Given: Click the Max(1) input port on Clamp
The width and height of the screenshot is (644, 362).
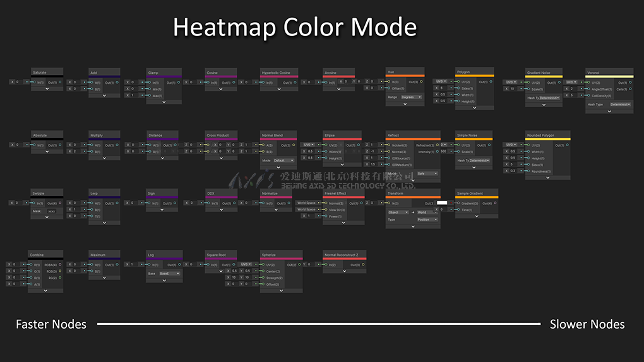Looking at the screenshot, I should click(148, 95).
